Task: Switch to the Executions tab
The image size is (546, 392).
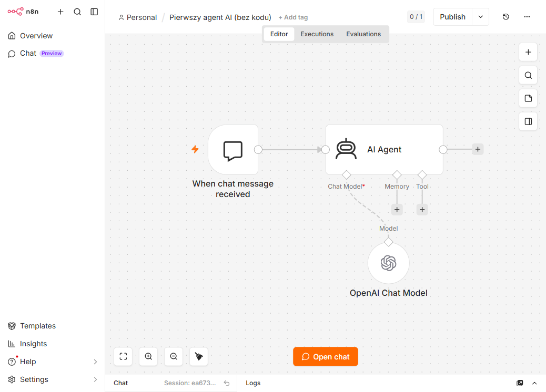Action: (x=317, y=34)
